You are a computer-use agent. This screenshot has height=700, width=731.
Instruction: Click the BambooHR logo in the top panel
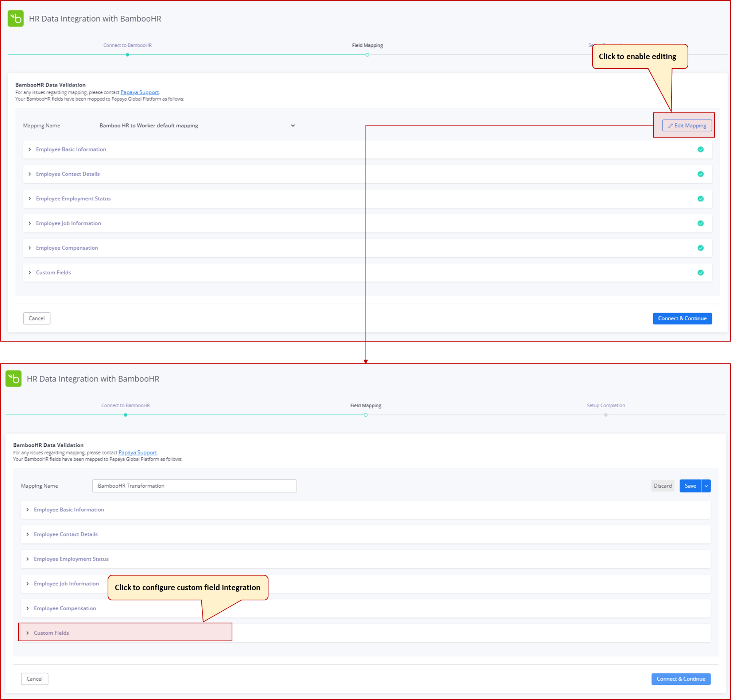[16, 18]
